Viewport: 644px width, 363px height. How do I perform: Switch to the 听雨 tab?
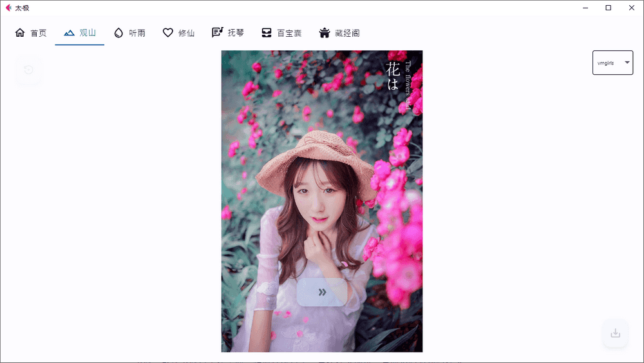pos(137,33)
